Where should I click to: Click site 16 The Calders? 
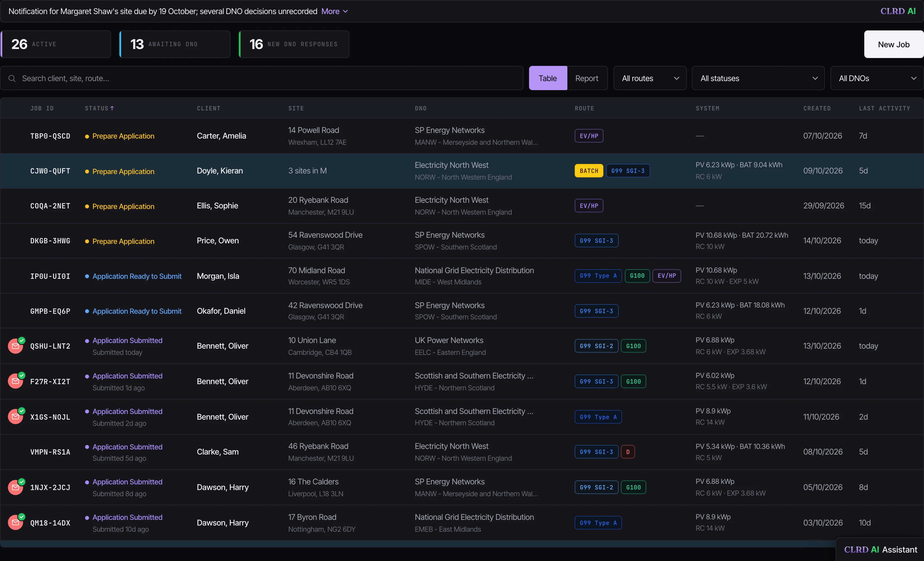[313, 482]
